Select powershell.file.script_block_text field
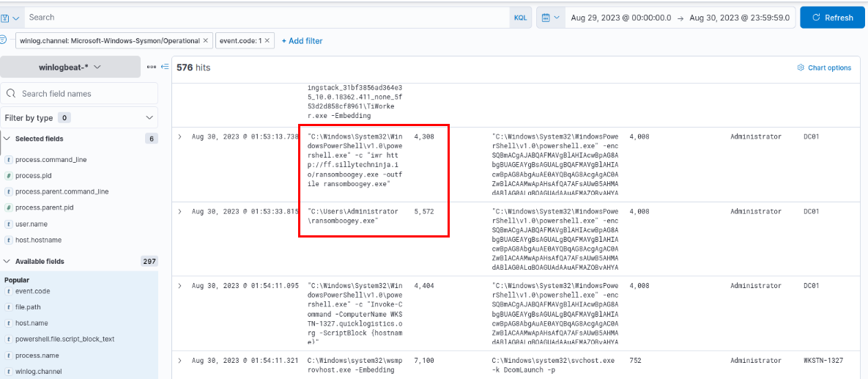 [64, 339]
